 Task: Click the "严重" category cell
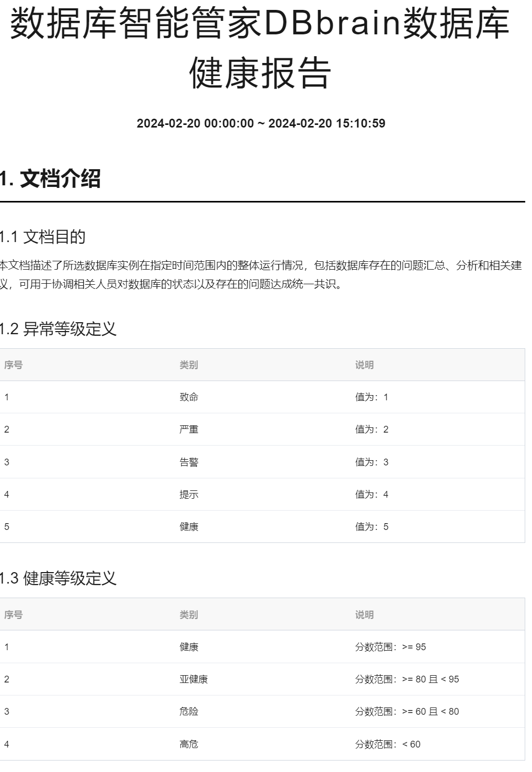189,429
